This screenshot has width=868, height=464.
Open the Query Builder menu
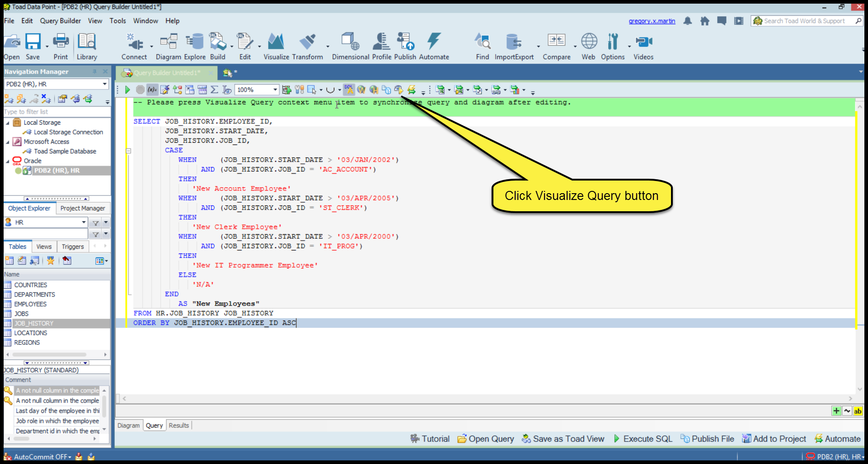tap(60, 21)
